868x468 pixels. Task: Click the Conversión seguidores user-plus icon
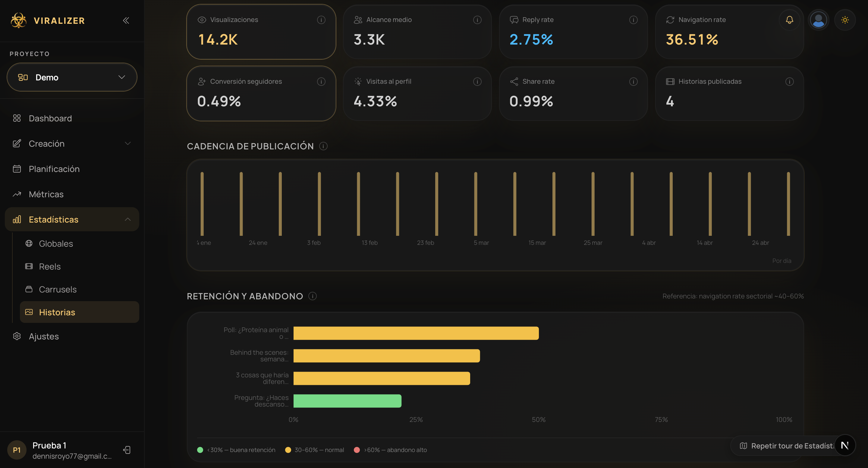point(202,82)
